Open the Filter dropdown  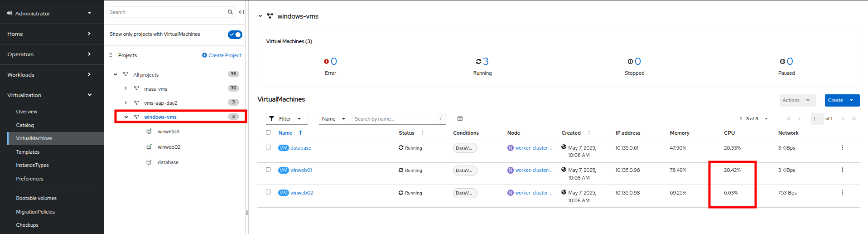pyautogui.click(x=286, y=119)
